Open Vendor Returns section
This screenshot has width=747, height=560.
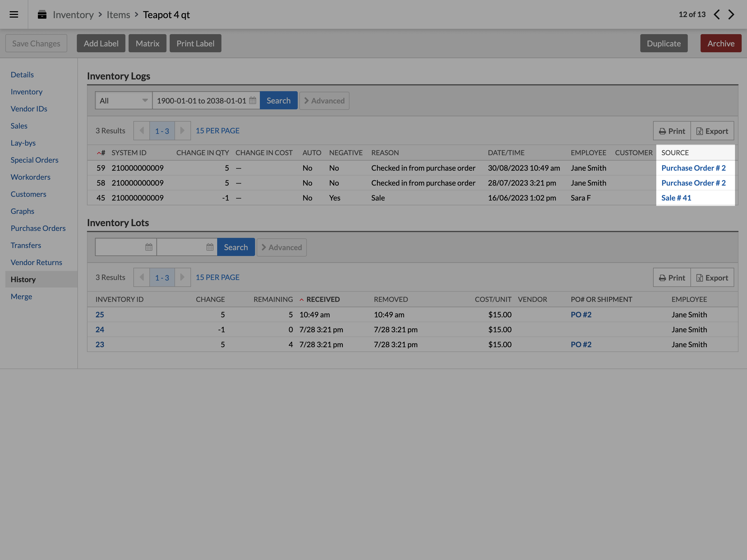click(x=37, y=262)
